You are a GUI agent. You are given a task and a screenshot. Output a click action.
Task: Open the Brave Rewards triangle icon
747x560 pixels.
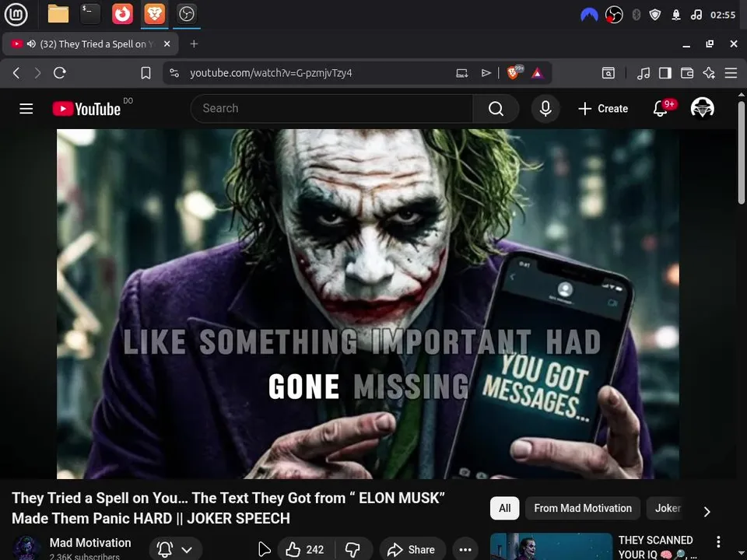pyautogui.click(x=538, y=73)
